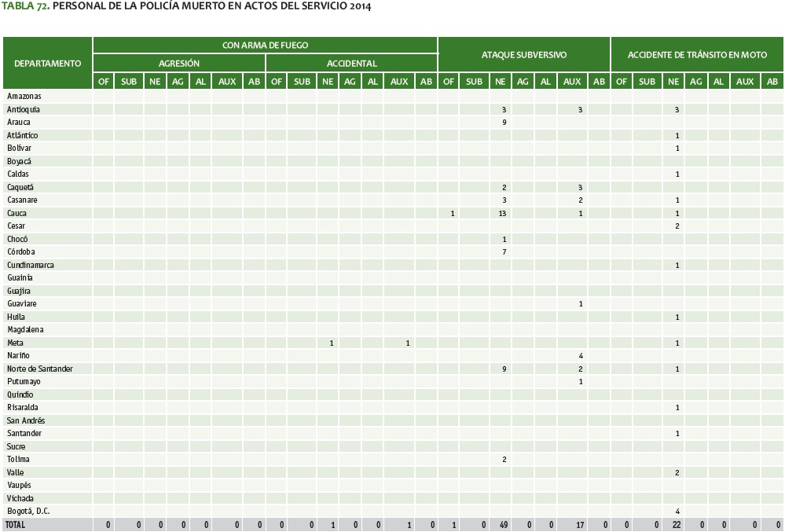This screenshot has width=785, height=532.
Task: Click the DEPARTAMENTO column header
Action: (47, 63)
